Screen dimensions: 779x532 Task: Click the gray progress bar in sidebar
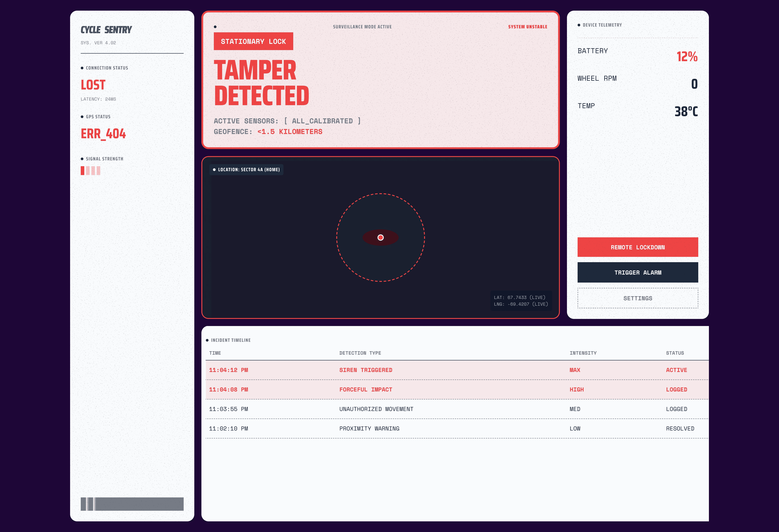132,504
